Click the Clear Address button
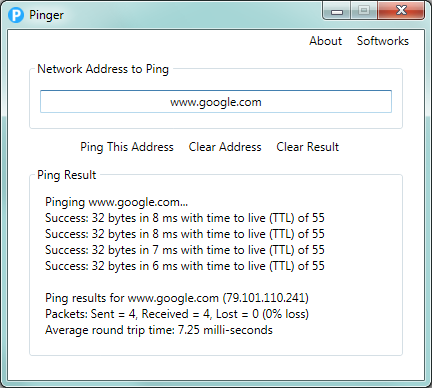432x388 pixels. 225,147
